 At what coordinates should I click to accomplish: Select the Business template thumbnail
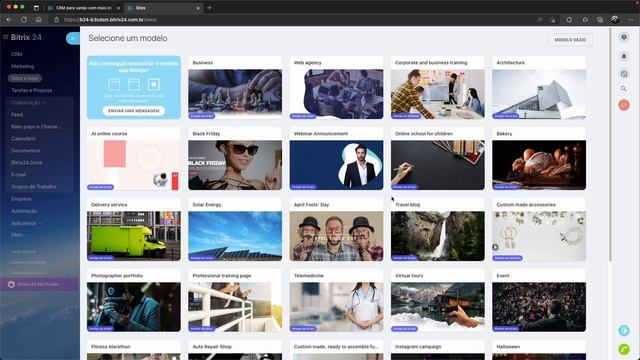click(x=235, y=94)
